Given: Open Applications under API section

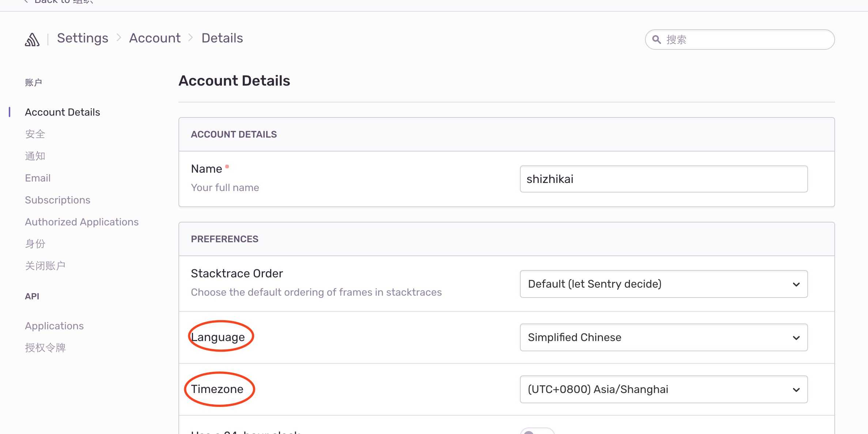Looking at the screenshot, I should 54,326.
